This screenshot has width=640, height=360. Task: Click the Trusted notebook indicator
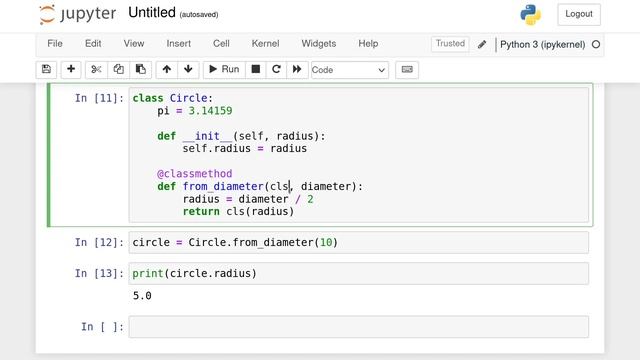point(450,44)
